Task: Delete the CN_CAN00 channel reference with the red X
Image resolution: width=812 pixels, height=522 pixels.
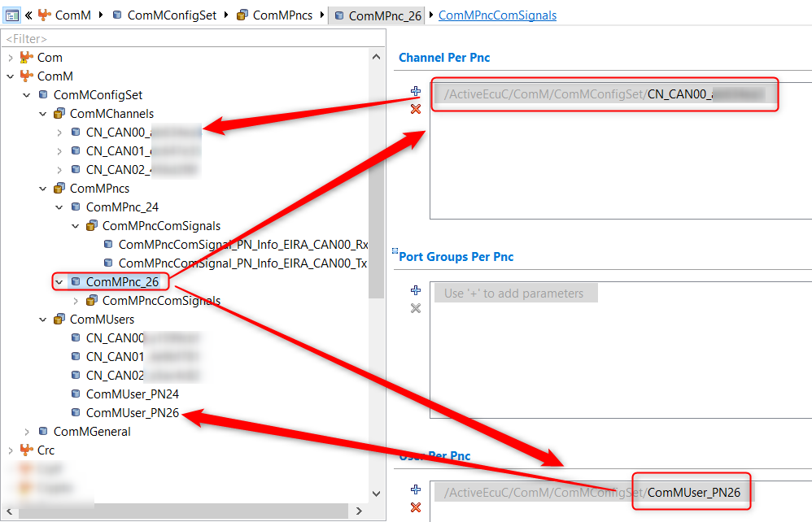Action: tap(415, 109)
